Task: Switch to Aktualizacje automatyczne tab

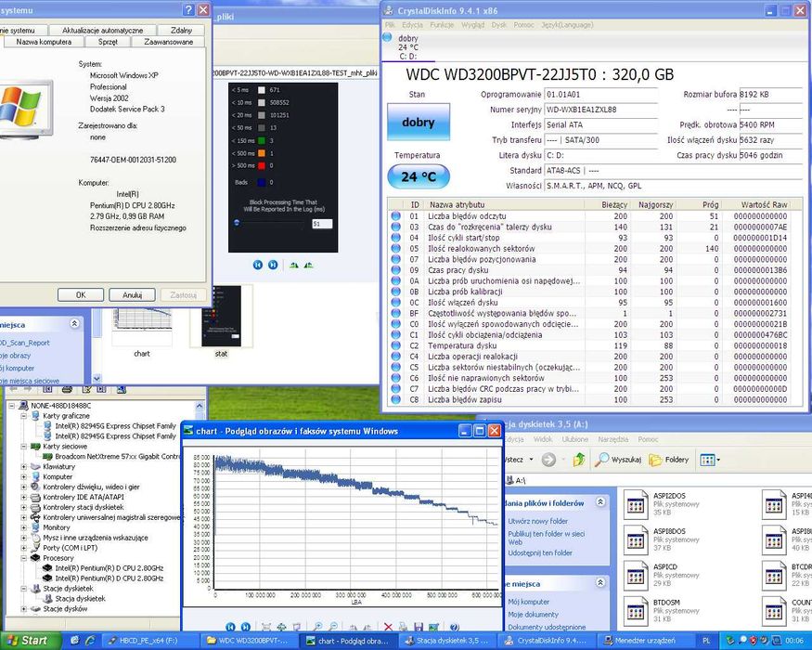Action: click(102, 30)
